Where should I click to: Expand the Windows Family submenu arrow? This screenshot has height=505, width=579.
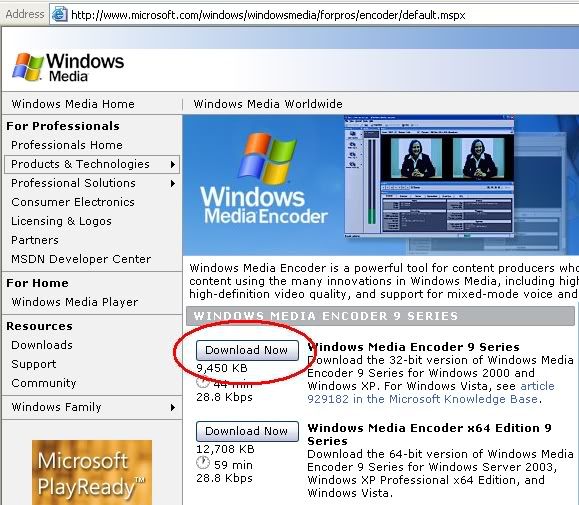click(x=172, y=407)
